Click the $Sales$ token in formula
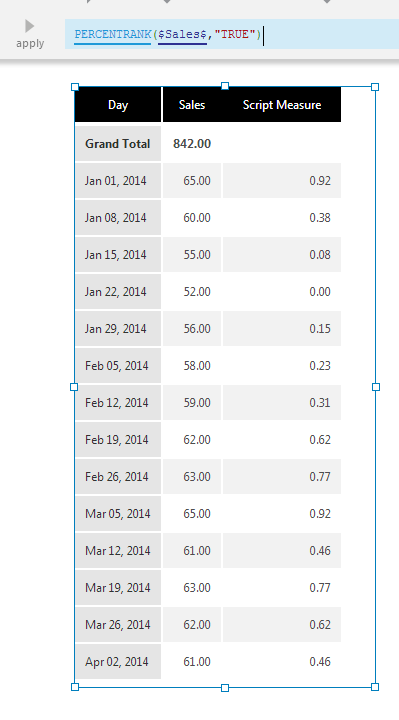Viewport: 399px width, 720px height. (x=182, y=34)
